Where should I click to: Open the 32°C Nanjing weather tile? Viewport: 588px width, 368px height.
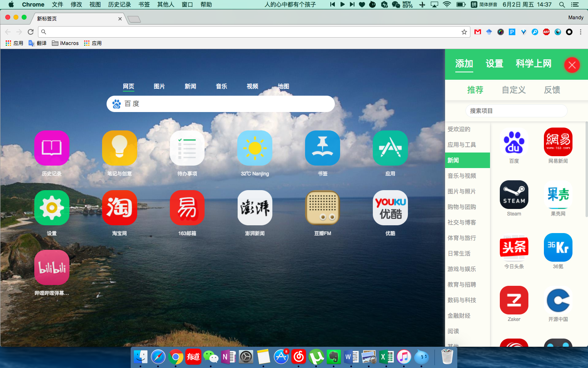[255, 148]
